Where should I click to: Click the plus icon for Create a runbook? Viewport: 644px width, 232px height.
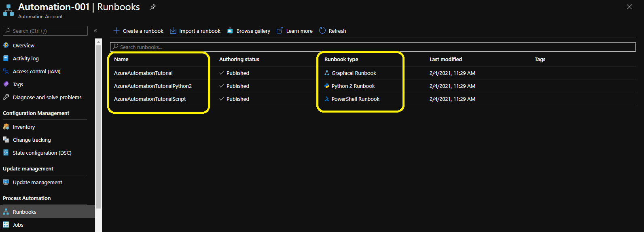[117, 31]
